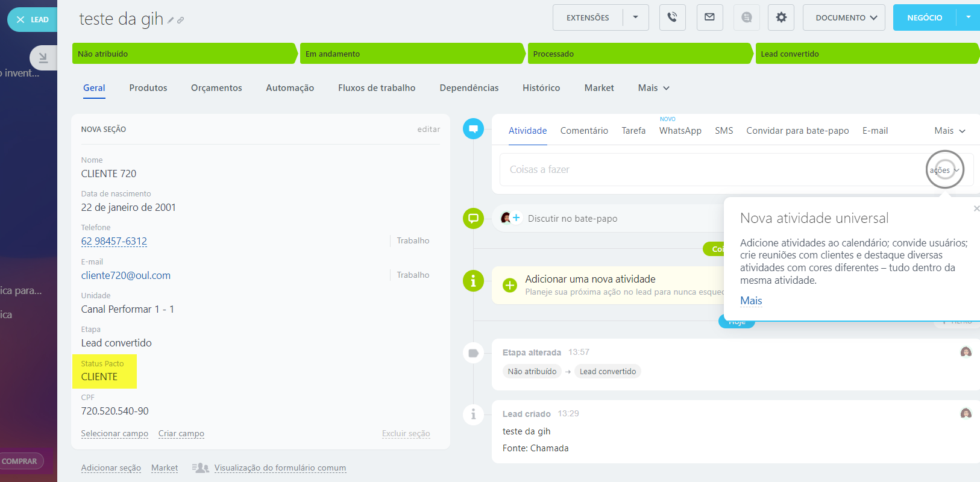Copy link icon next to lead title
Screen dimensions: 980x482
click(x=180, y=20)
